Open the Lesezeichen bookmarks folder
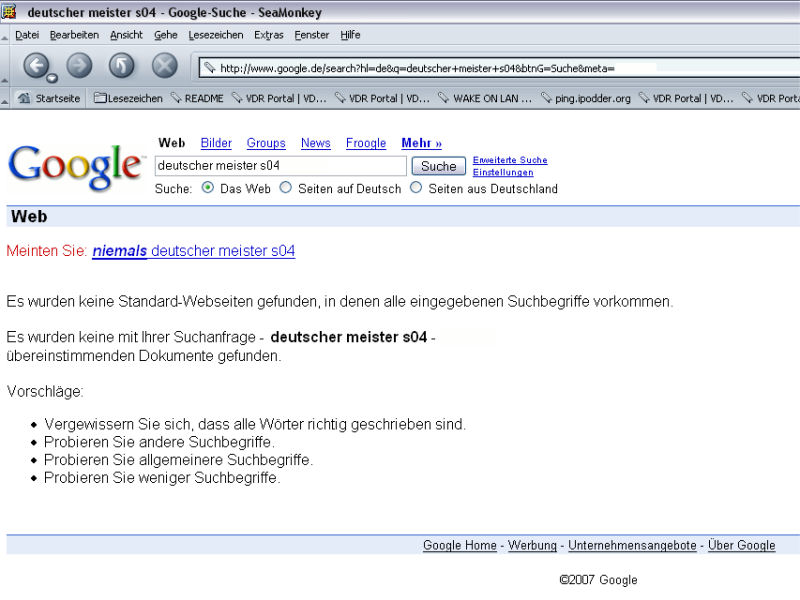The height and width of the screenshot is (600, 800). coord(128,99)
